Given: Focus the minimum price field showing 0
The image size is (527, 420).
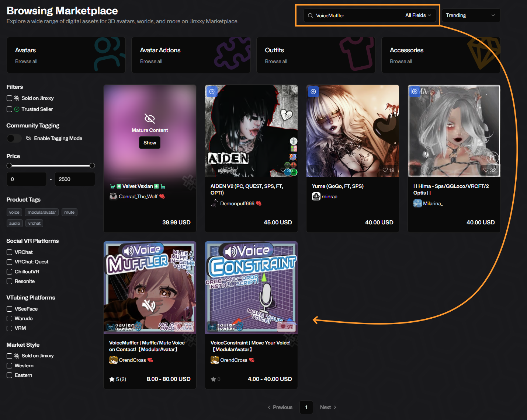Looking at the screenshot, I should 27,179.
